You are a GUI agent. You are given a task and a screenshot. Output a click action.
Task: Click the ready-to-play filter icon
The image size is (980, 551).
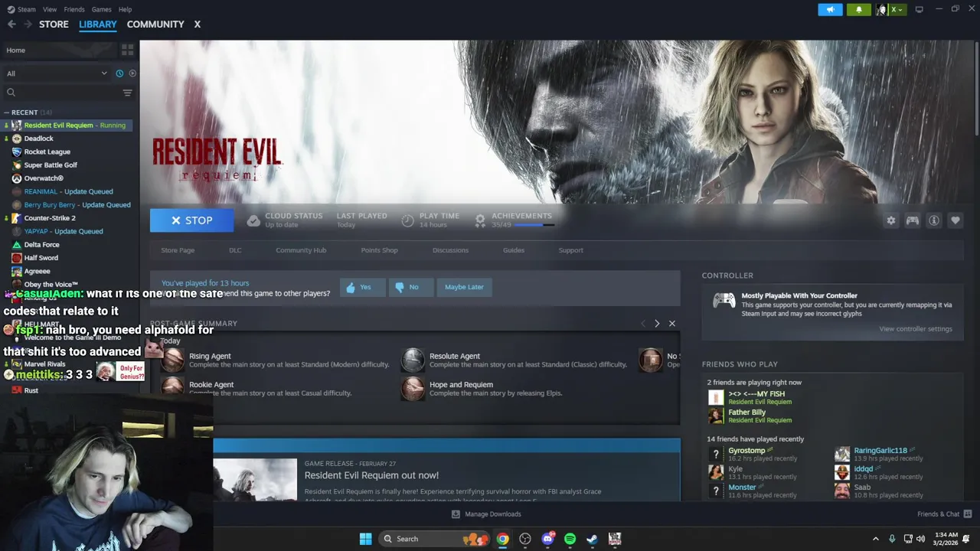(132, 73)
